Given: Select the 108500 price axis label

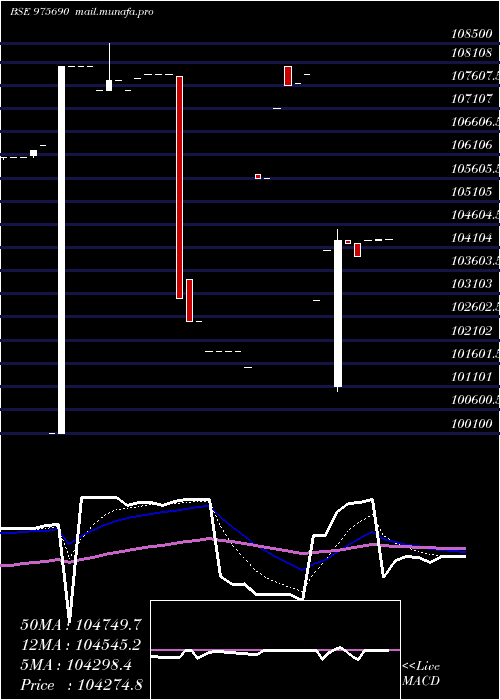Looking at the screenshot, I should click(x=473, y=33).
